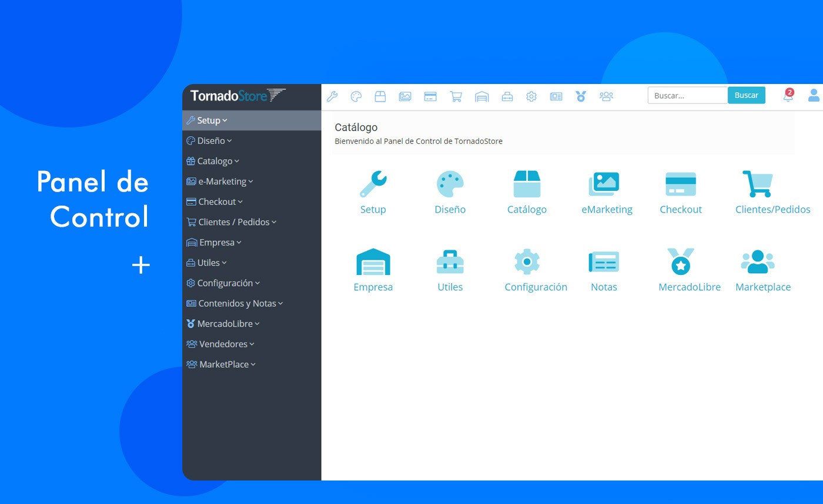Open Notas from the large newspaper tile
This screenshot has height=504, width=823.
pyautogui.click(x=604, y=270)
